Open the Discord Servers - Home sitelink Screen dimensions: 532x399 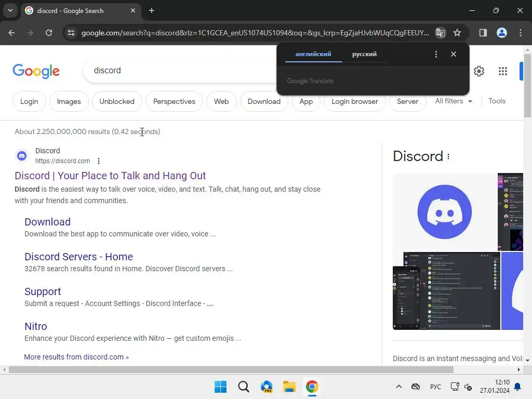(x=79, y=257)
